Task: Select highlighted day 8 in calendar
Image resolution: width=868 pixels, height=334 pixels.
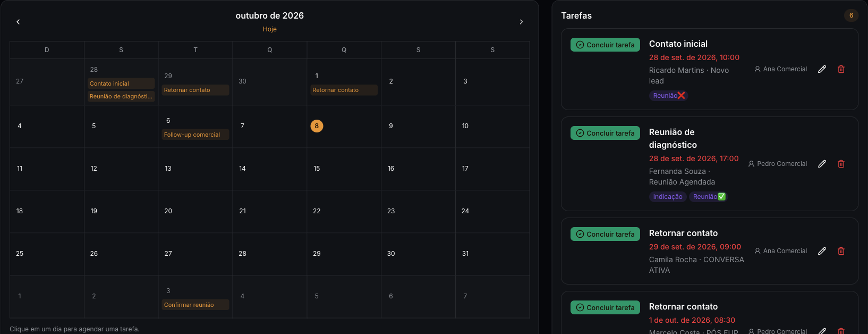Action: click(317, 126)
